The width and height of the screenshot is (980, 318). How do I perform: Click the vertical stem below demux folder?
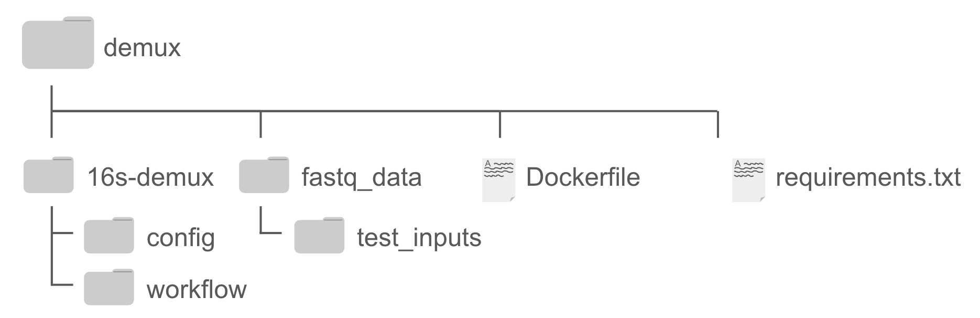(51, 98)
